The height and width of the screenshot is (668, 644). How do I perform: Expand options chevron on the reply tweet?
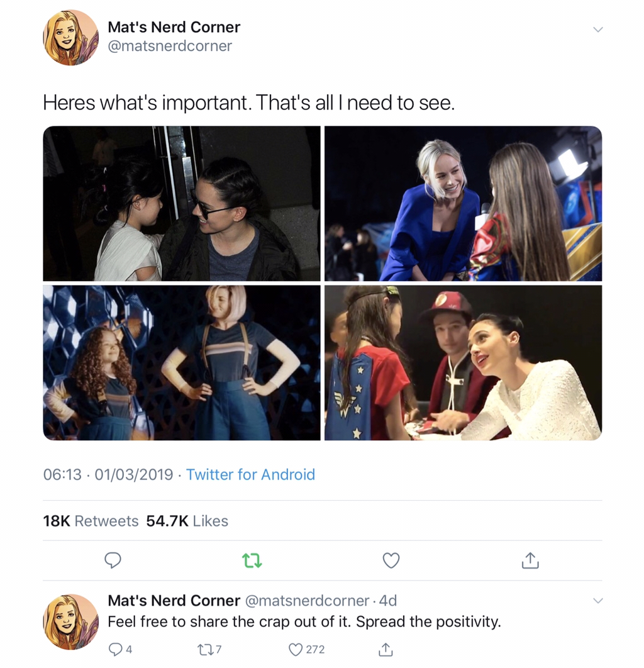coord(598,601)
